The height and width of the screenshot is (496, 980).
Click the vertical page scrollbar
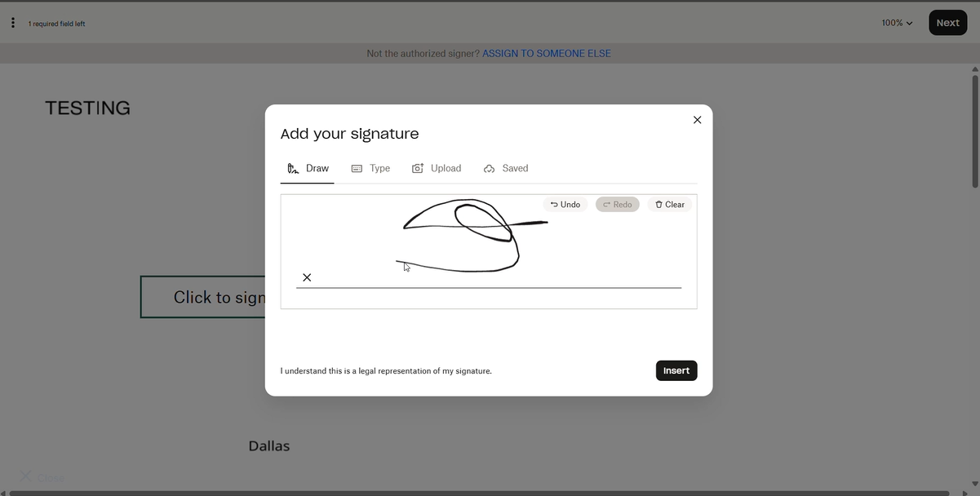(x=974, y=131)
